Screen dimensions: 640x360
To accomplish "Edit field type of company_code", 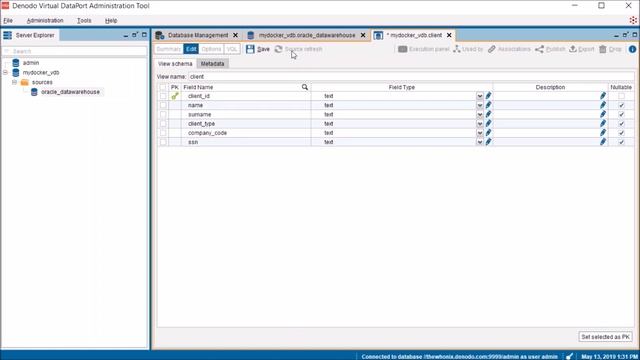I will point(488,133).
